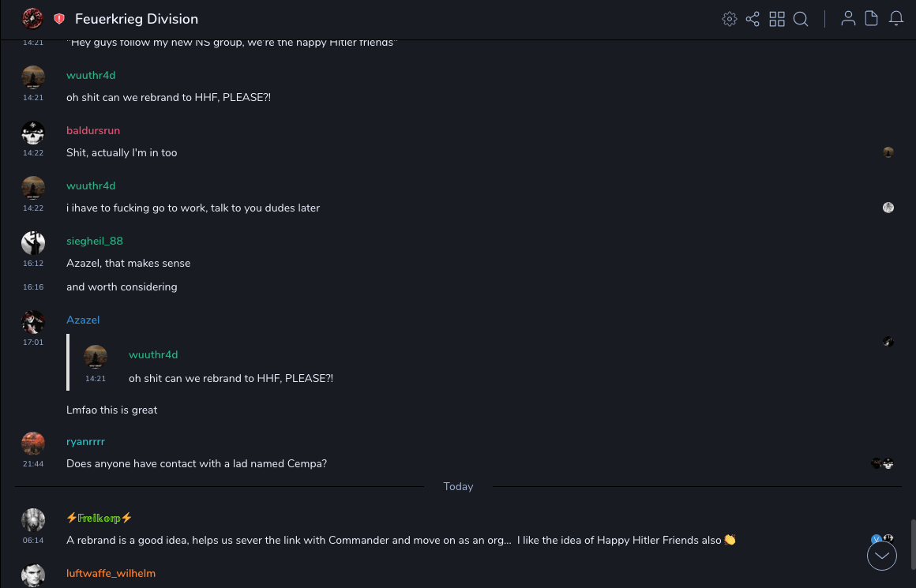Click the channel title in the header

tap(137, 19)
